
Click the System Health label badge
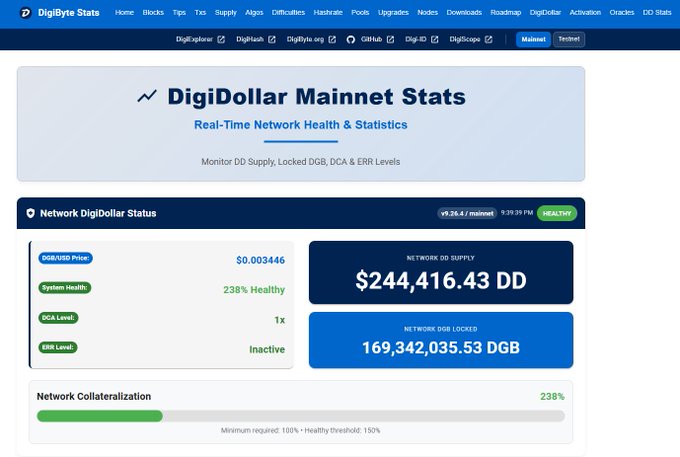tap(65, 287)
